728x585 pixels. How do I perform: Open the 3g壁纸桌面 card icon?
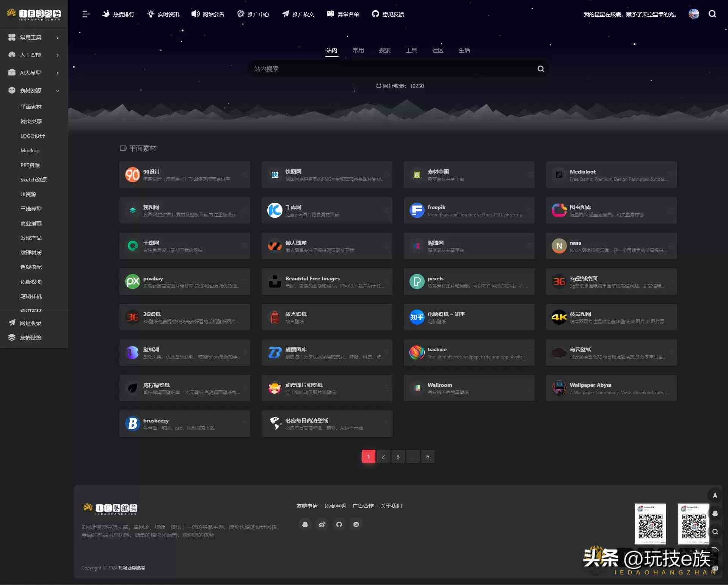click(x=559, y=282)
